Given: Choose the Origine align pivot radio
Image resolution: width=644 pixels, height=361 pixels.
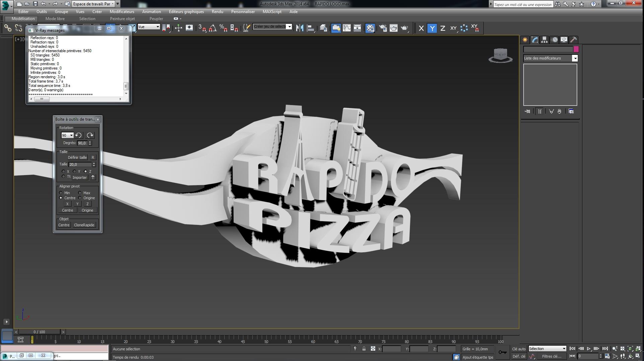Looking at the screenshot, I should tap(80, 198).
